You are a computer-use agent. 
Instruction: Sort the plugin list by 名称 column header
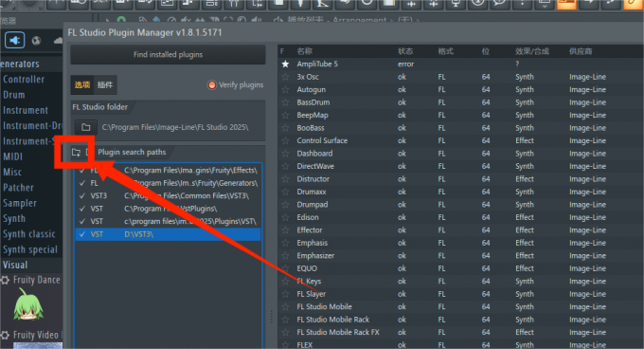[304, 51]
